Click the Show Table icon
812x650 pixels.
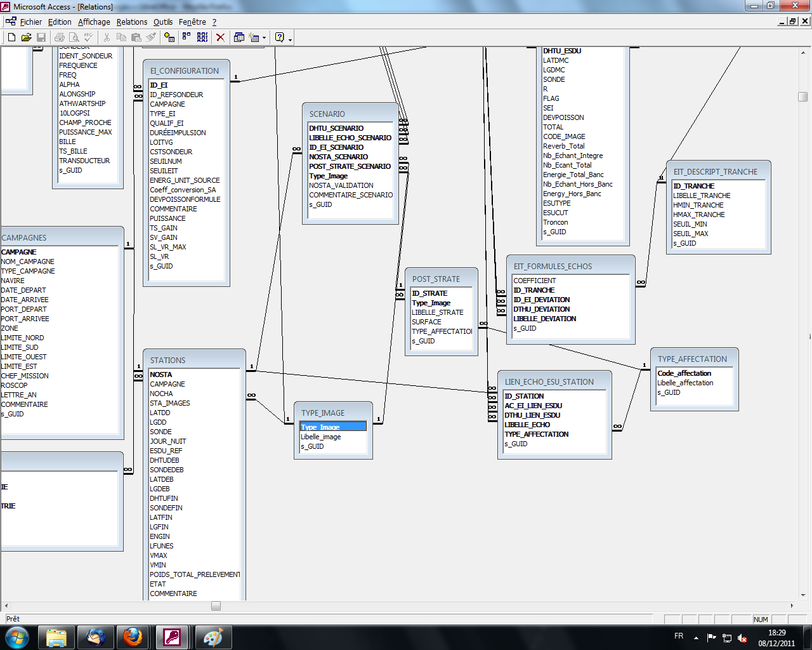pyautogui.click(x=169, y=37)
